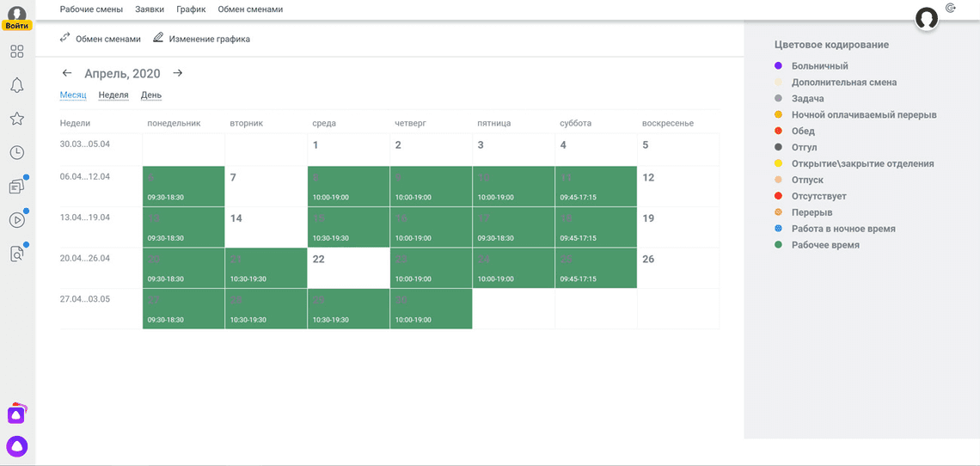Open the Заявки menu item

click(150, 9)
